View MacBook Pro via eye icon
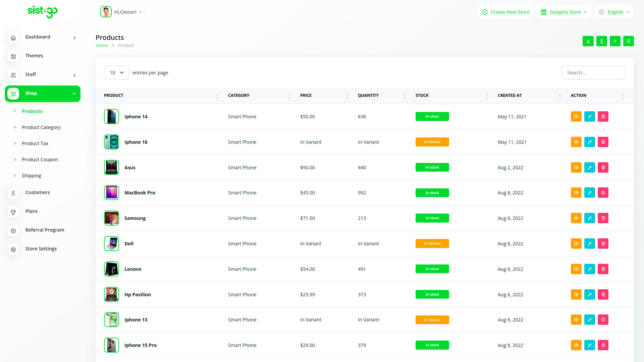644x362 pixels. 576,192
